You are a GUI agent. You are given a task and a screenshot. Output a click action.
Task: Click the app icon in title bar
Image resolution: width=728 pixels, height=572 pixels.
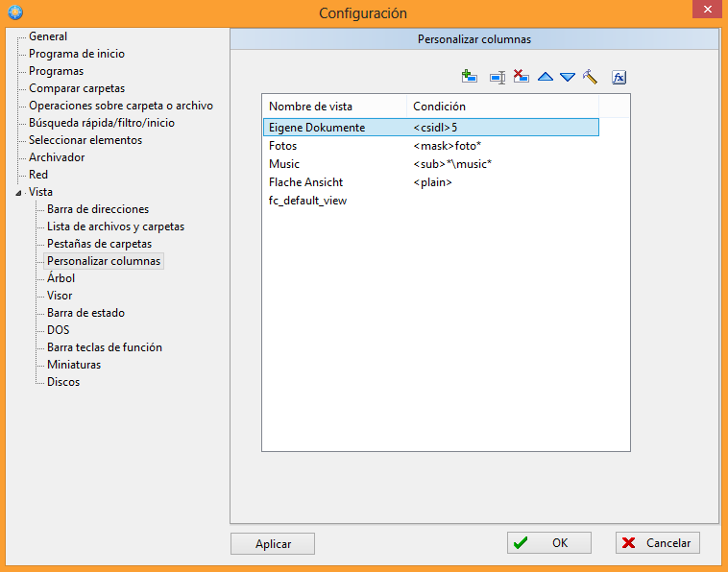(15, 12)
